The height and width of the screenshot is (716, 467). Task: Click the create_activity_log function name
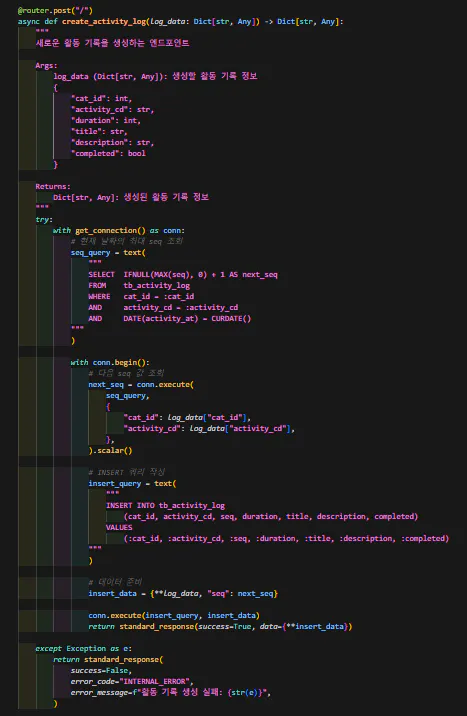click(x=104, y=21)
